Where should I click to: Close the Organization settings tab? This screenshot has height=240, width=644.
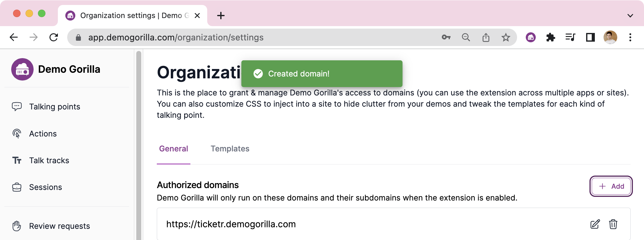(197, 16)
